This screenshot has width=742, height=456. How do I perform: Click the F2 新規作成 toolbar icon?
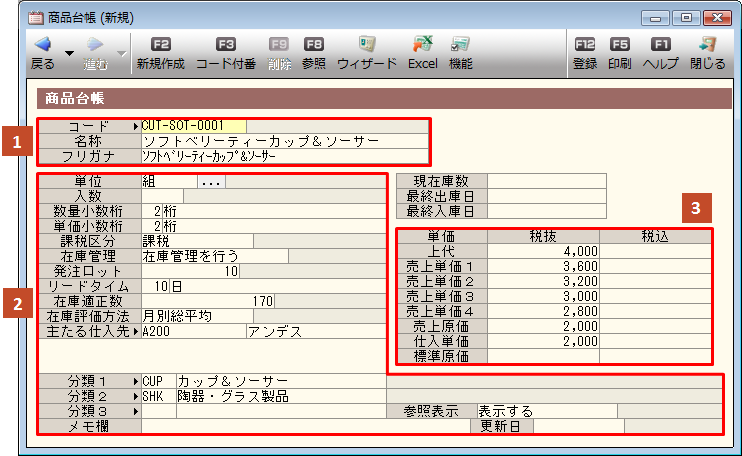tap(160, 45)
